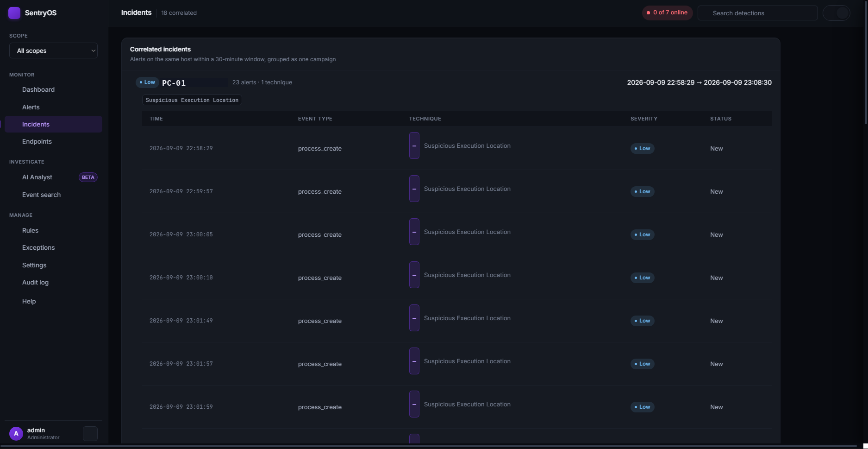
Task: Click process_create in the 23:01:49 row
Action: tap(320, 321)
